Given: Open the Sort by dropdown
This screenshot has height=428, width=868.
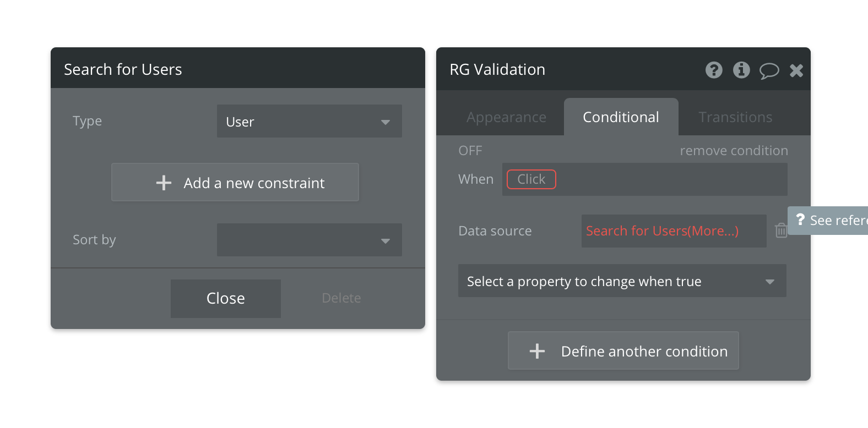Looking at the screenshot, I should (309, 240).
